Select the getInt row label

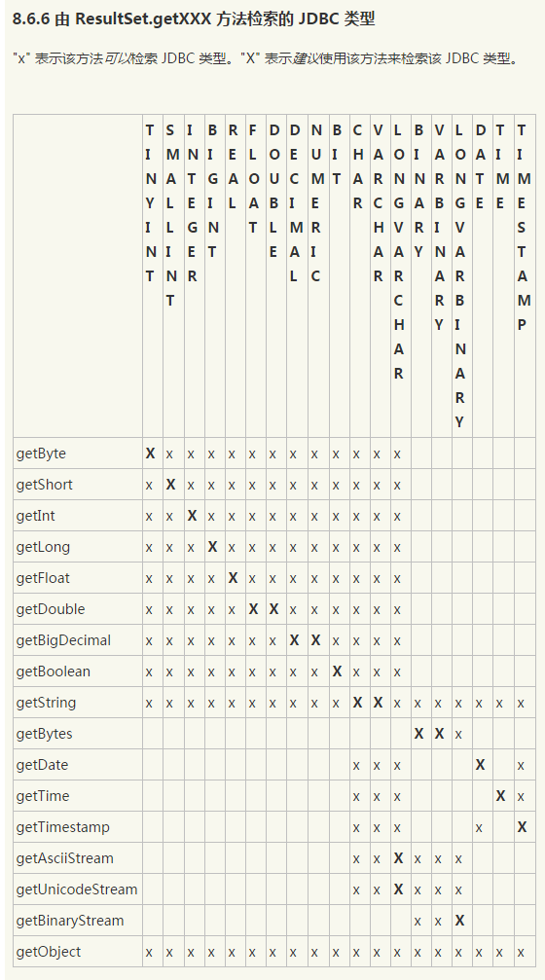(x=33, y=516)
